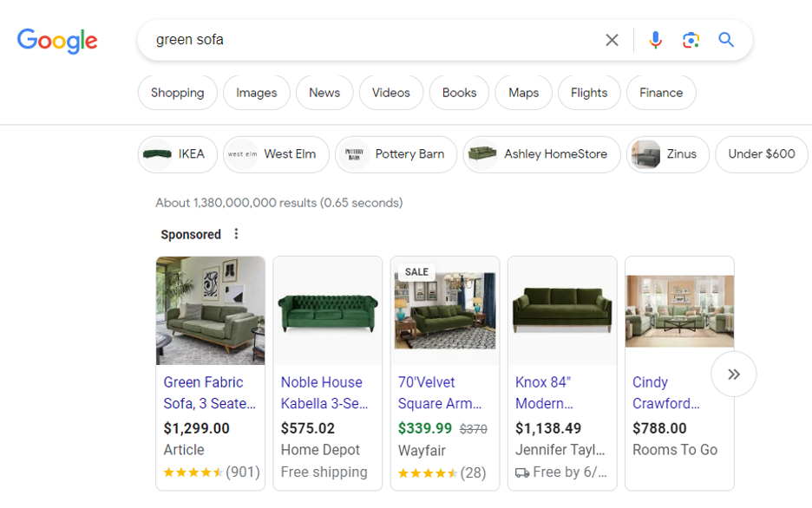Open the Noble House Kabella sofa image

(328, 311)
